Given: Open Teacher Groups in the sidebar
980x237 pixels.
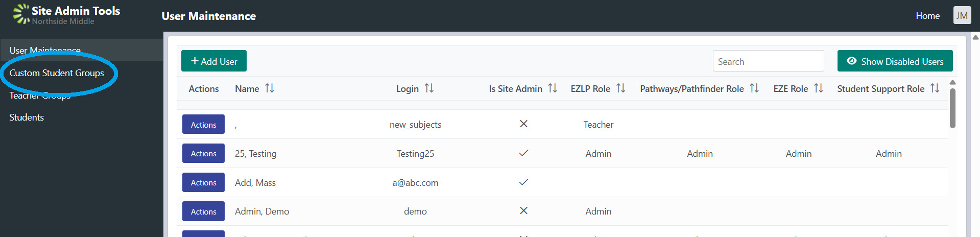Looking at the screenshot, I should coord(40,96).
